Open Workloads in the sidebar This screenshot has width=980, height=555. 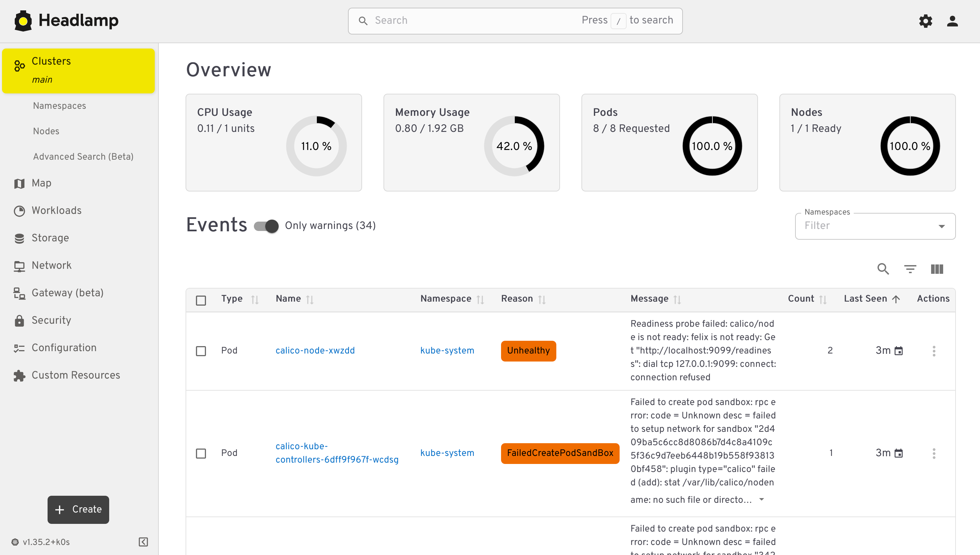coord(57,211)
